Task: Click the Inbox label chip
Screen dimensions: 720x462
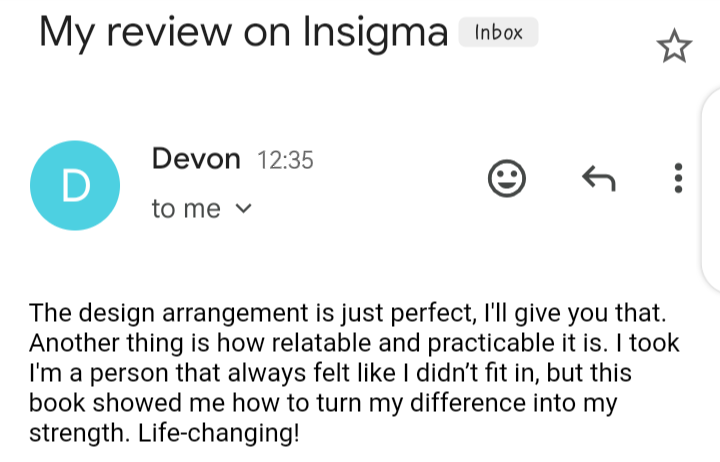Action: pos(498,33)
